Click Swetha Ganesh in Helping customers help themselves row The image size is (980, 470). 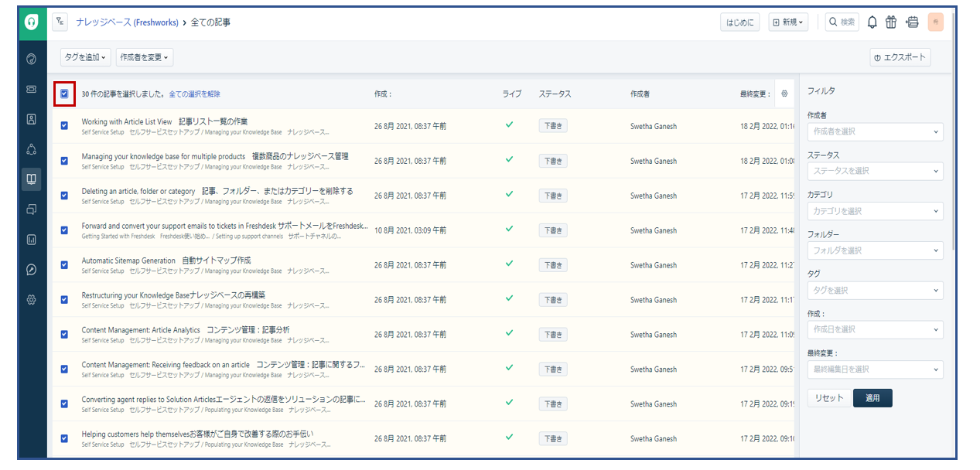tap(654, 438)
